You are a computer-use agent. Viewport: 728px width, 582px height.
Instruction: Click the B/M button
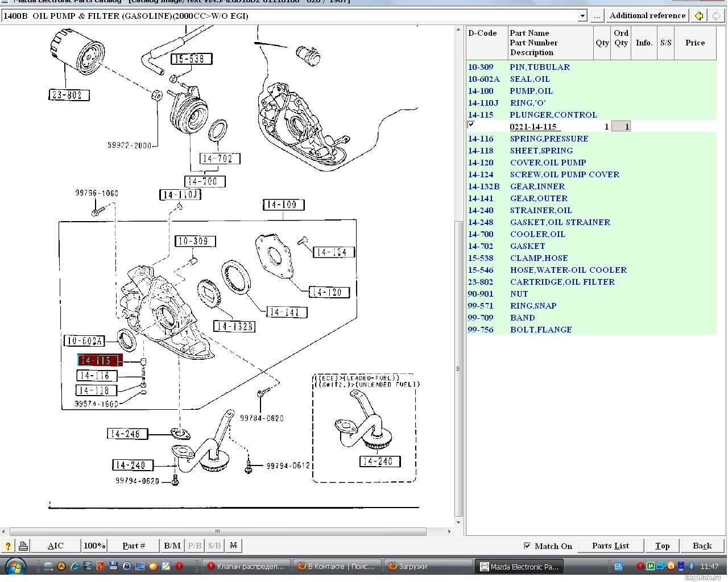(x=172, y=546)
